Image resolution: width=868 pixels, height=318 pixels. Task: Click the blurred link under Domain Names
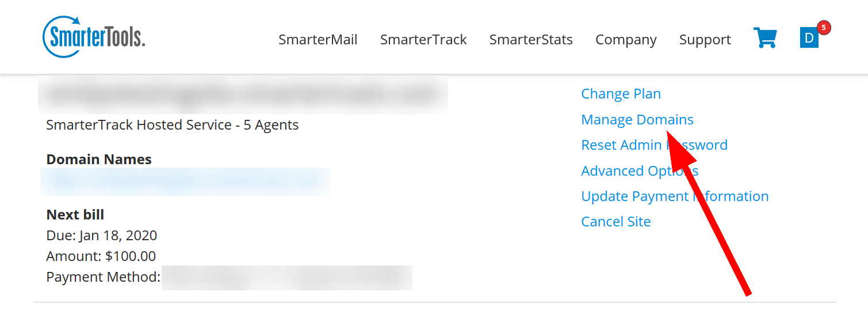(x=184, y=181)
